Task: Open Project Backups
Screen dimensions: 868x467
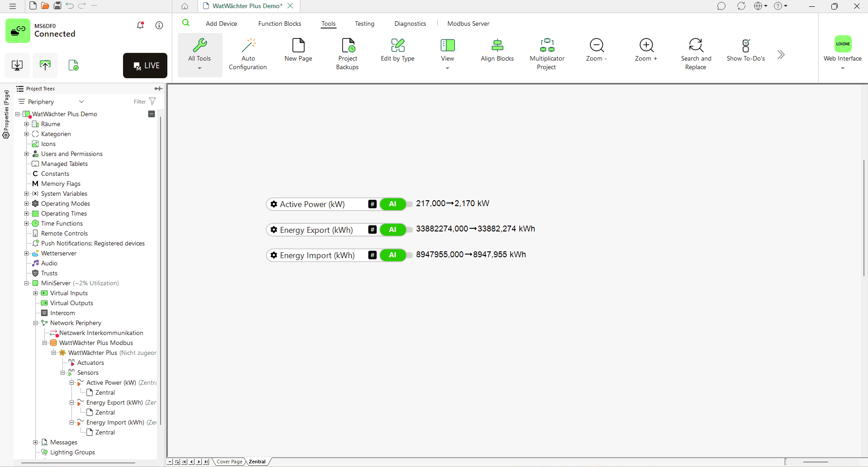Action: tap(348, 54)
